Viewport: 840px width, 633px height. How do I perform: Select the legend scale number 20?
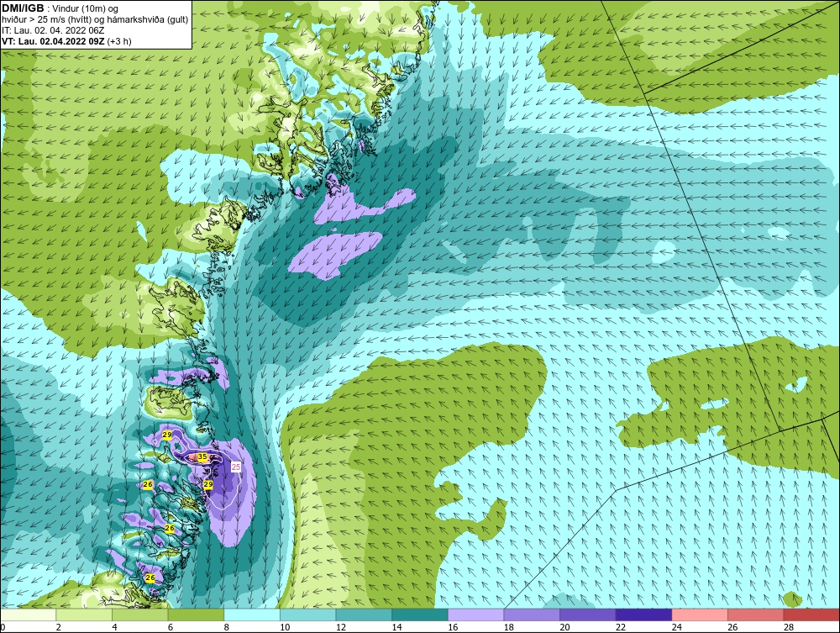pyautogui.click(x=564, y=627)
